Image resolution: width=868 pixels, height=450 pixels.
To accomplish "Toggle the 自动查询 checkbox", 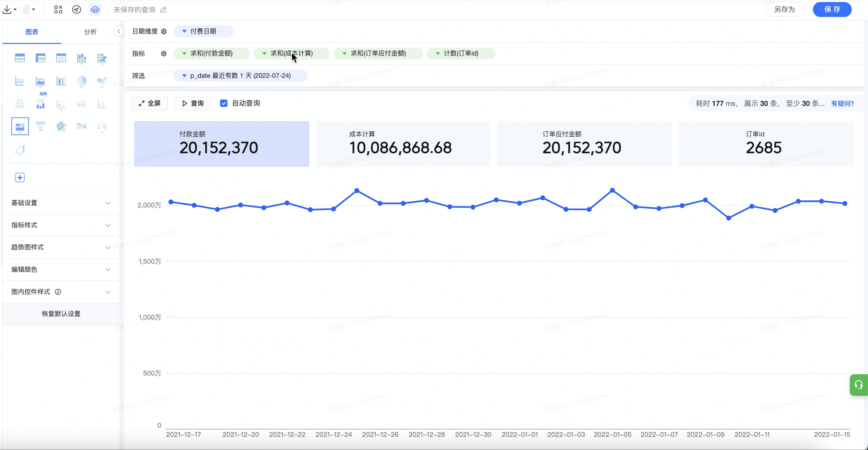I will pos(224,103).
